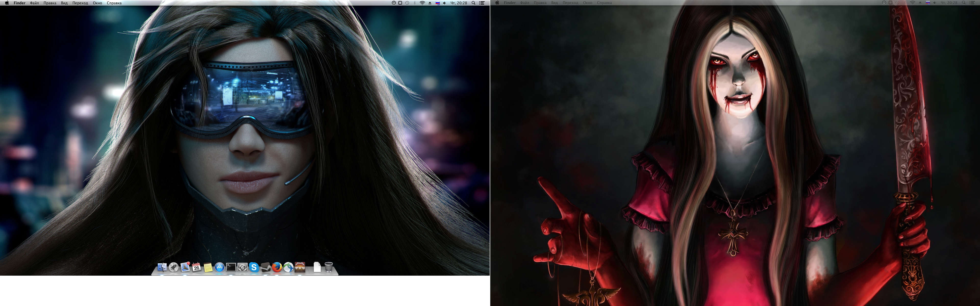Screen dimensions: 980x306
Task: Open the Файл menu
Action: point(34,3)
